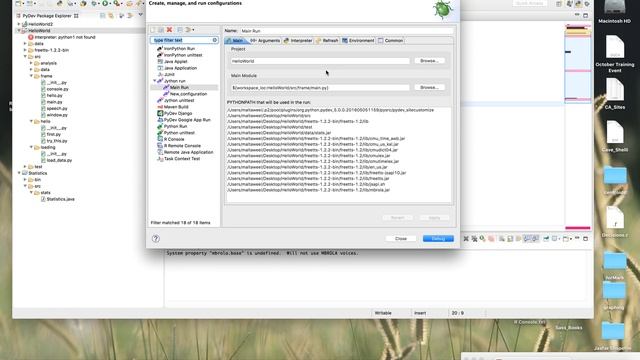Image resolution: width=640 pixels, height=360 pixels.
Task: Switch to the Main tab
Action: (x=235, y=40)
